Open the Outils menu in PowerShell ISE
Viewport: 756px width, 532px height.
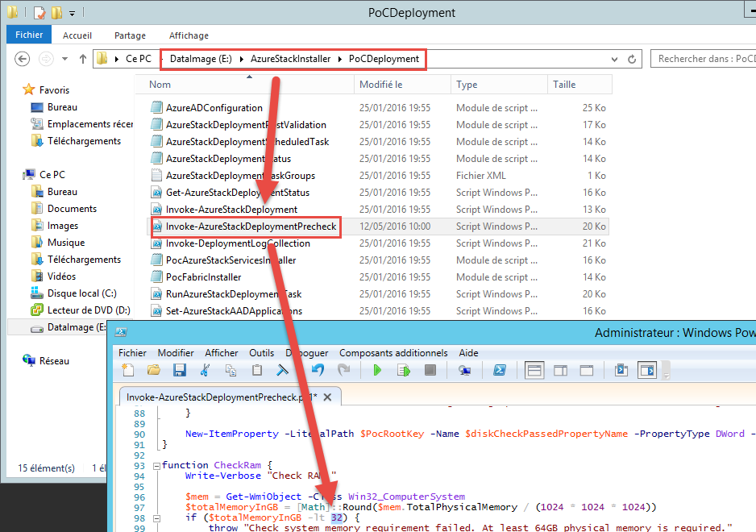coord(261,353)
